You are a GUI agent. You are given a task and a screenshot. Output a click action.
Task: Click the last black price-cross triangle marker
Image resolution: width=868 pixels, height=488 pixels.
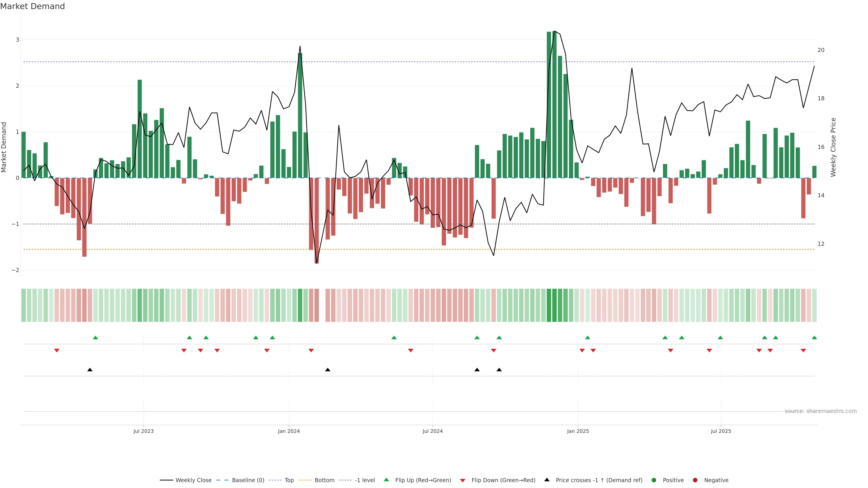tap(499, 370)
